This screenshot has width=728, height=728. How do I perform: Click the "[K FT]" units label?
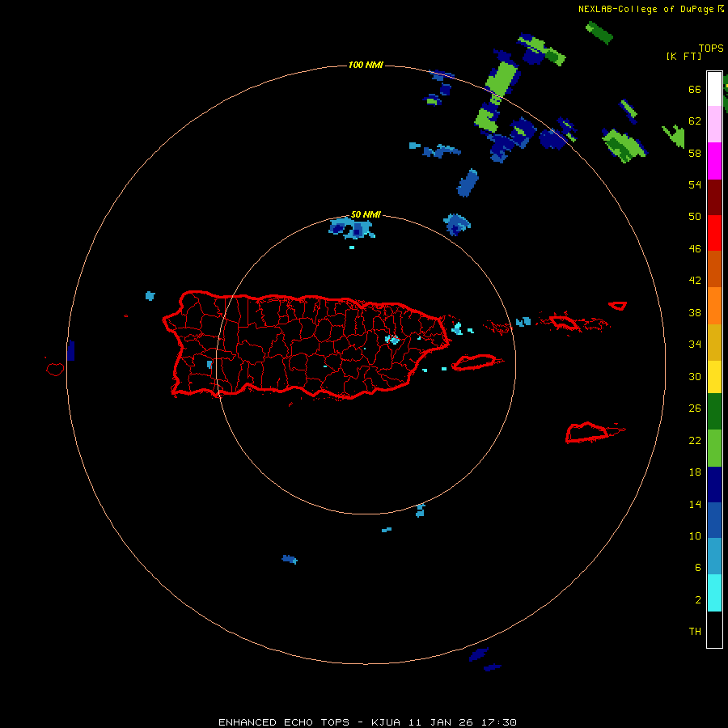point(684,56)
